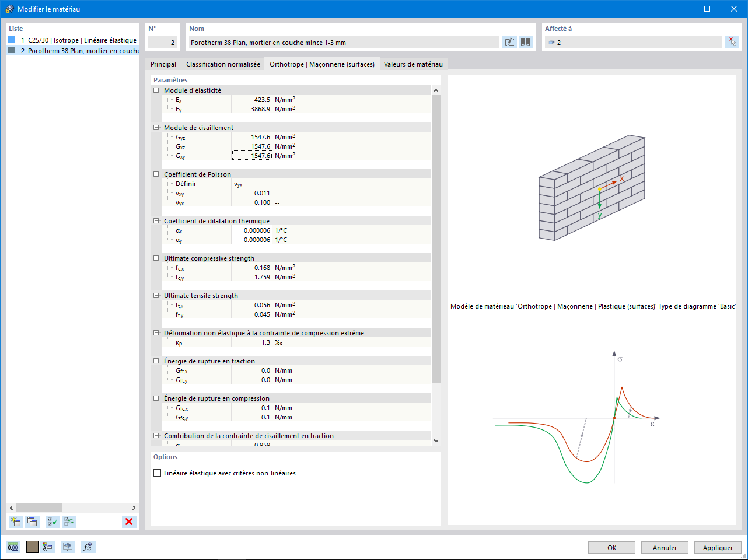This screenshot has width=748, height=560.
Task: Click the N° field showing 2
Action: 162,43
